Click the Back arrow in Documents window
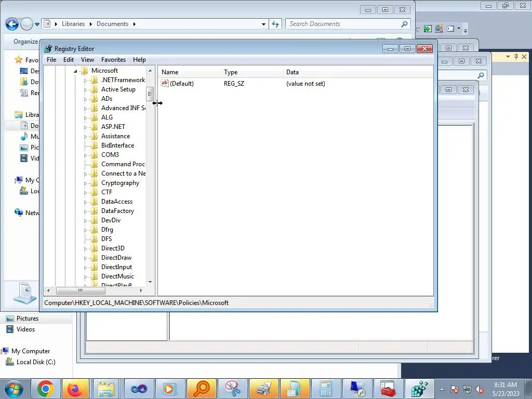 [x=12, y=24]
